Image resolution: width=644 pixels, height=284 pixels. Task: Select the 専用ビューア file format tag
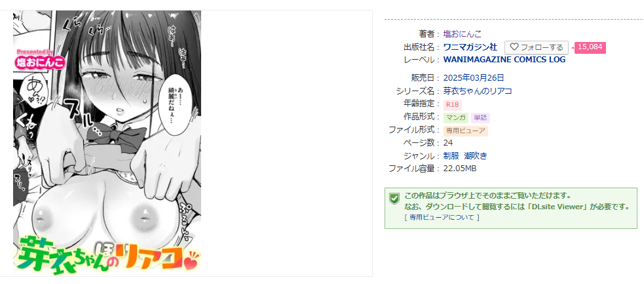click(x=466, y=131)
